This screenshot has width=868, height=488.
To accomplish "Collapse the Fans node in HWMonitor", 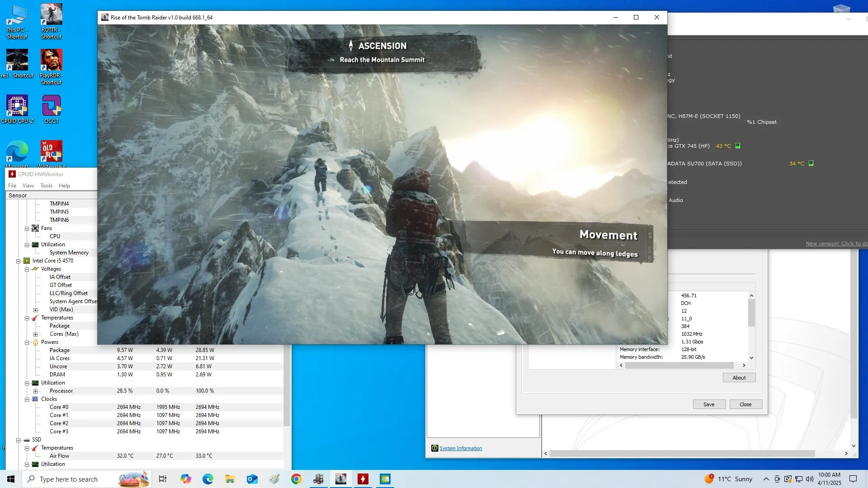I will click(27, 228).
